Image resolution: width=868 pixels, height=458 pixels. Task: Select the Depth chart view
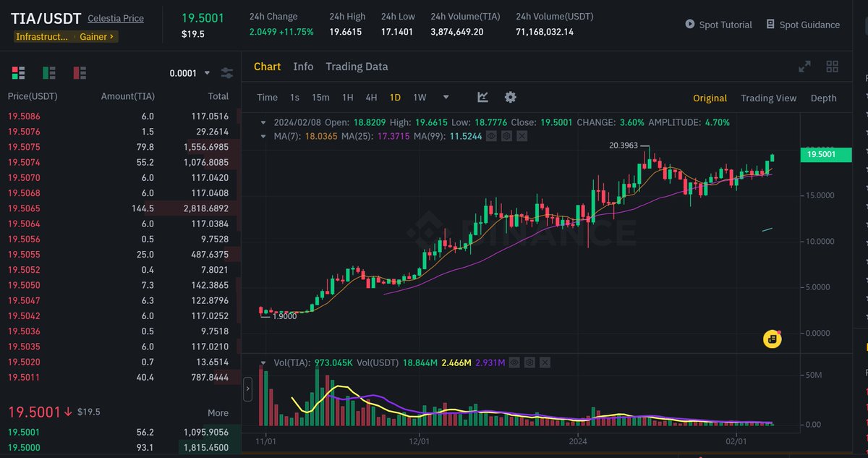pos(823,98)
